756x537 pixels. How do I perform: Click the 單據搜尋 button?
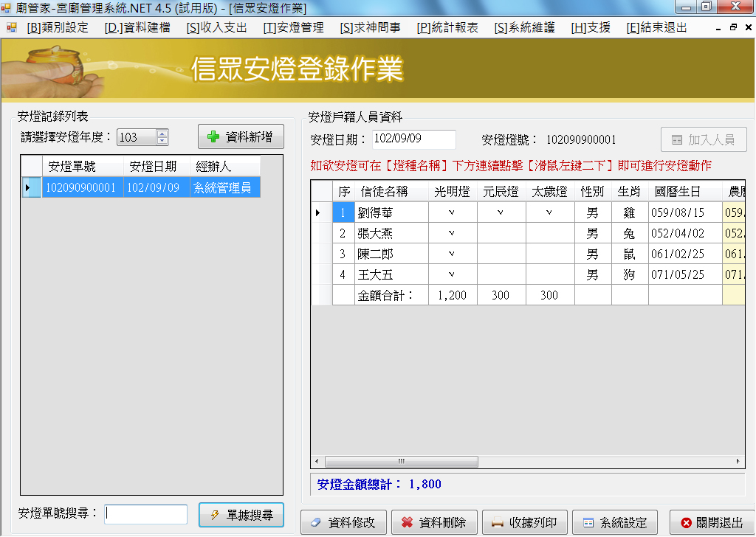coord(241,515)
